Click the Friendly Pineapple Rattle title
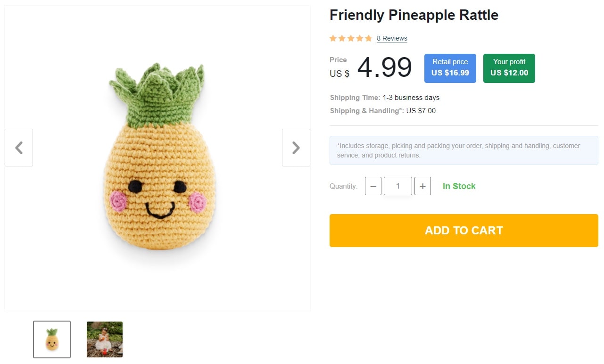 [414, 15]
